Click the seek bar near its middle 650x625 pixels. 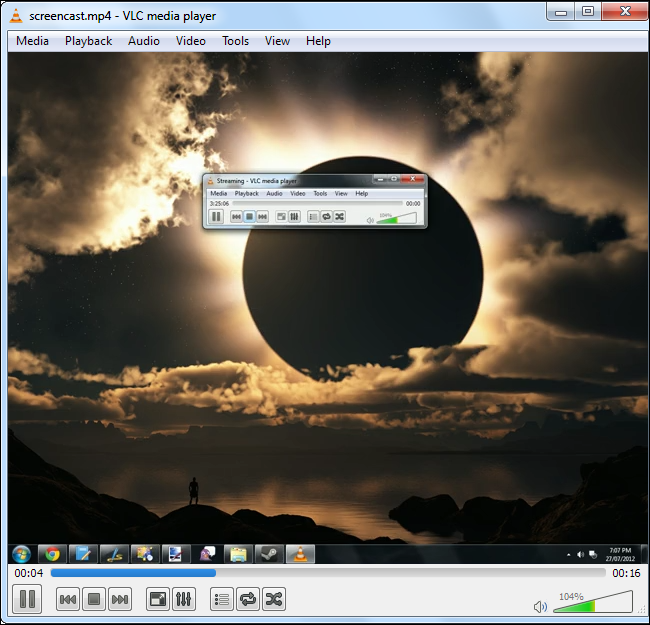point(327,573)
